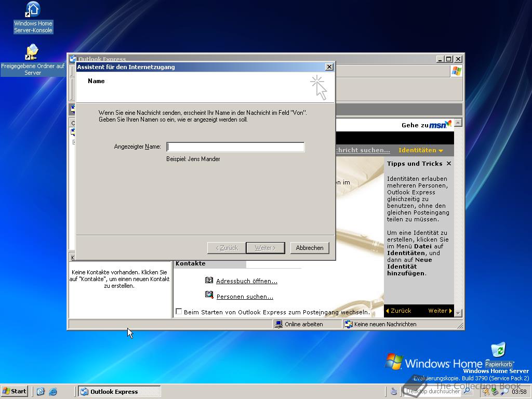This screenshot has width=532, height=399.
Task: Open Personen suchen link
Action: [x=245, y=297]
